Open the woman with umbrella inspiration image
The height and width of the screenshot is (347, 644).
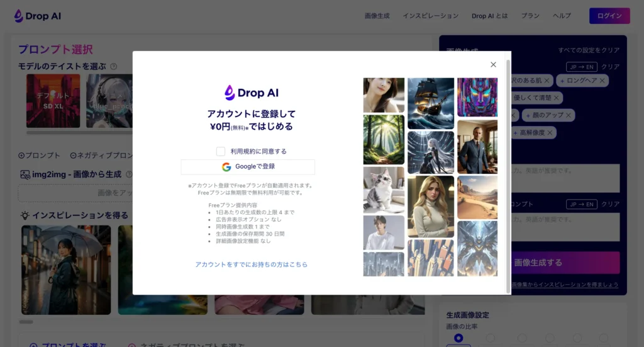(66, 270)
